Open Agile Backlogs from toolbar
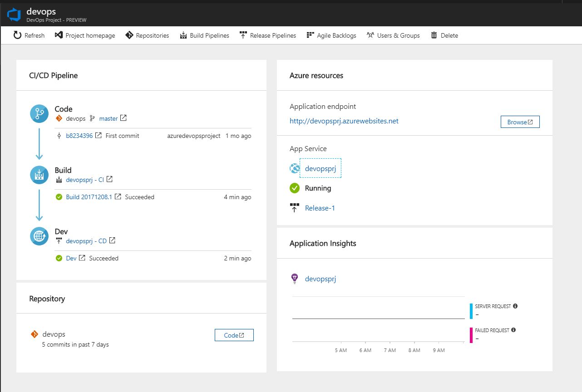The width and height of the screenshot is (582, 392). pos(331,35)
